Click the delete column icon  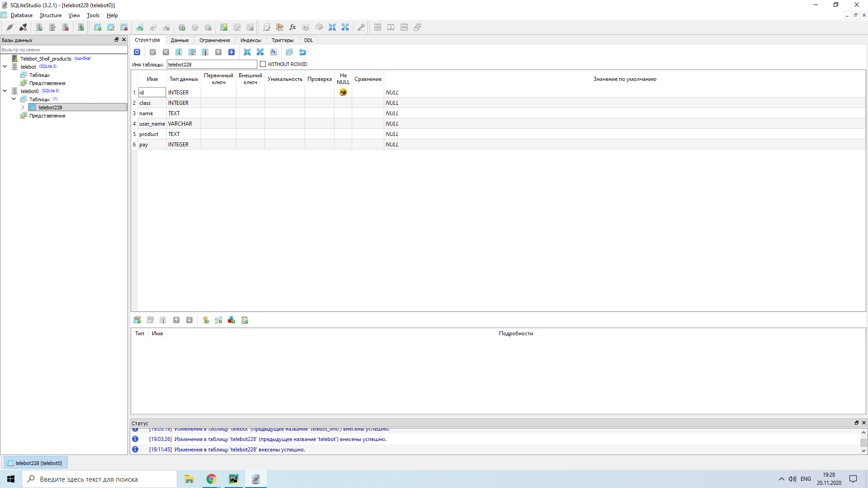pyautogui.click(x=205, y=52)
